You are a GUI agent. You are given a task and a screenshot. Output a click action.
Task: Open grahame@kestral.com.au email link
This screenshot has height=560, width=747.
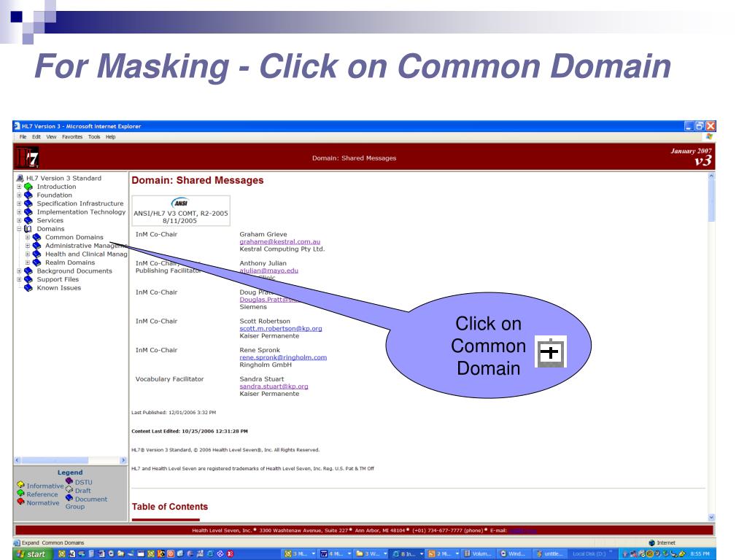279,241
